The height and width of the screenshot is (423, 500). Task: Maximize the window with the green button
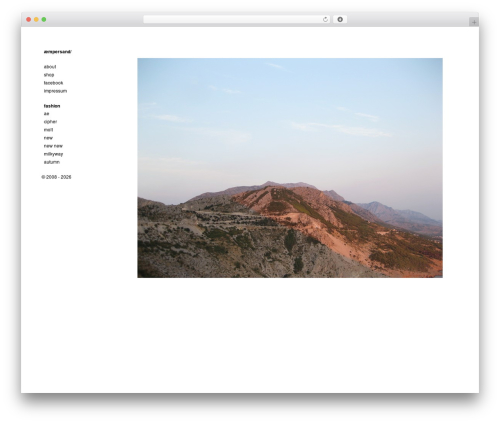click(44, 20)
